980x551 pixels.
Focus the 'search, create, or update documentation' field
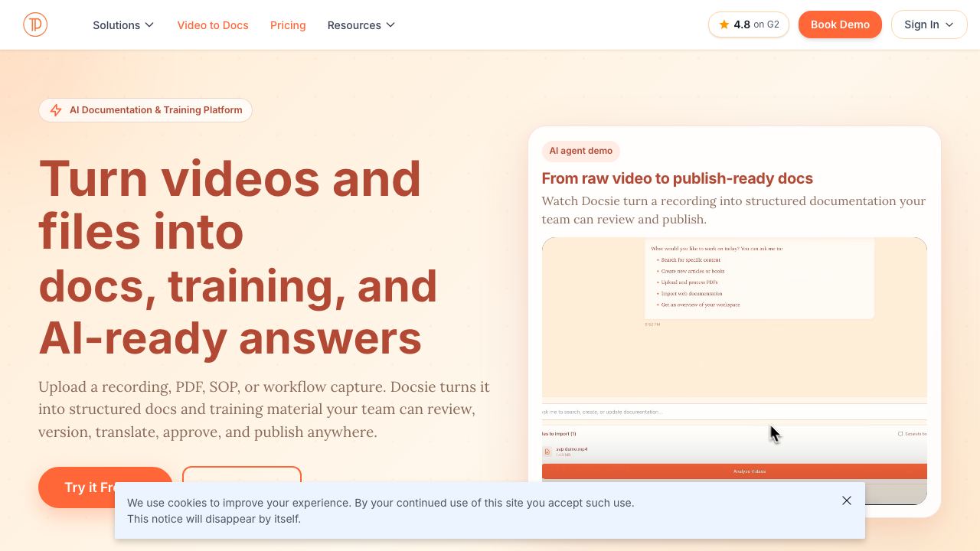pos(734,412)
